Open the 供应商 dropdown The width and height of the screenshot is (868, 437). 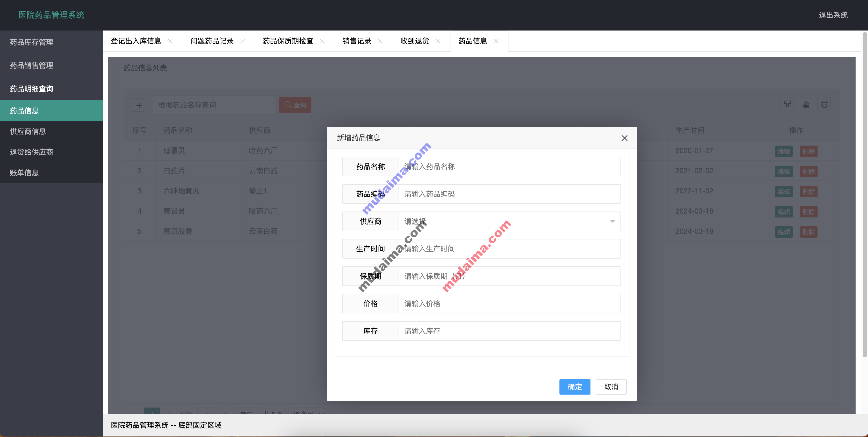point(510,221)
